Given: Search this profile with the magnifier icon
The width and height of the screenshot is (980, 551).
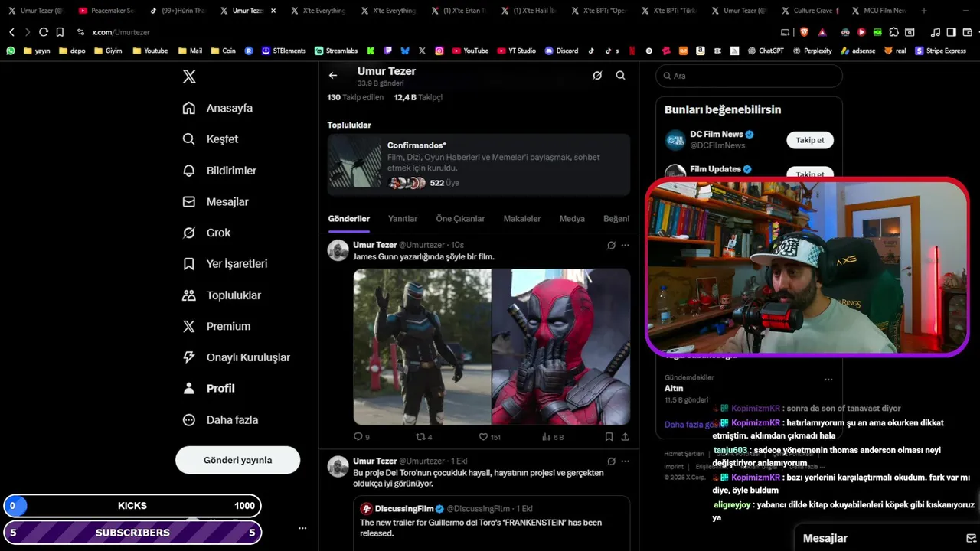Looking at the screenshot, I should click(x=621, y=76).
